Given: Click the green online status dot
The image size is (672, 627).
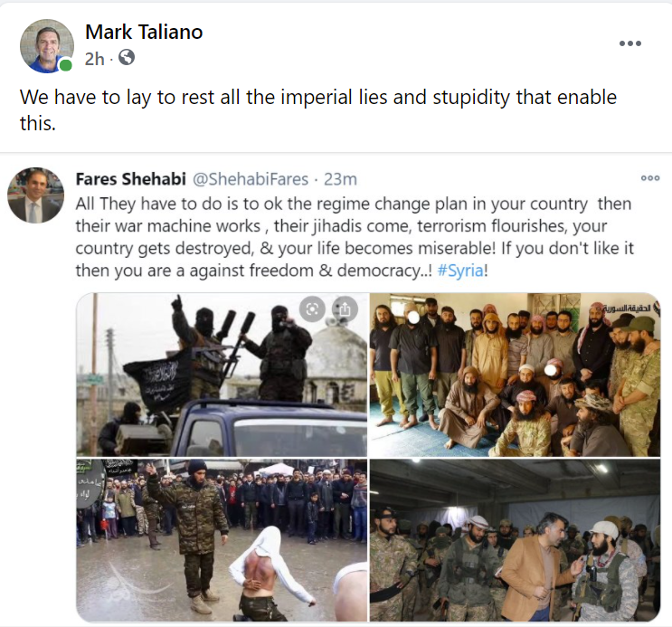Looking at the screenshot, I should pyautogui.click(x=65, y=65).
